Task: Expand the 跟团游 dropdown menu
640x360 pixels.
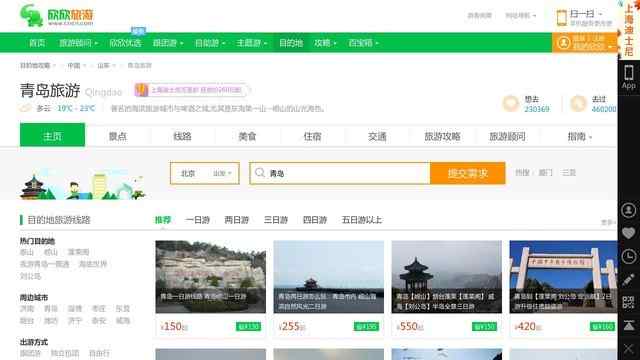Action: click(168, 43)
